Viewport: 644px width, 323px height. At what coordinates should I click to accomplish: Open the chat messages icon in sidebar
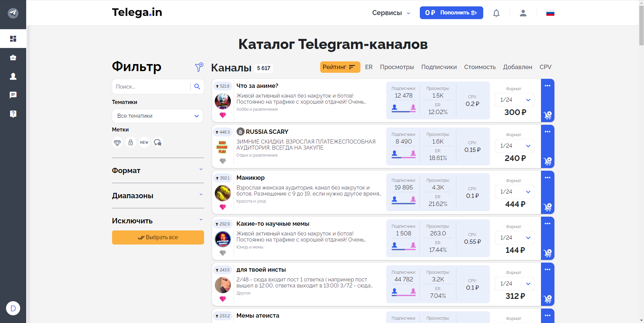(x=13, y=95)
